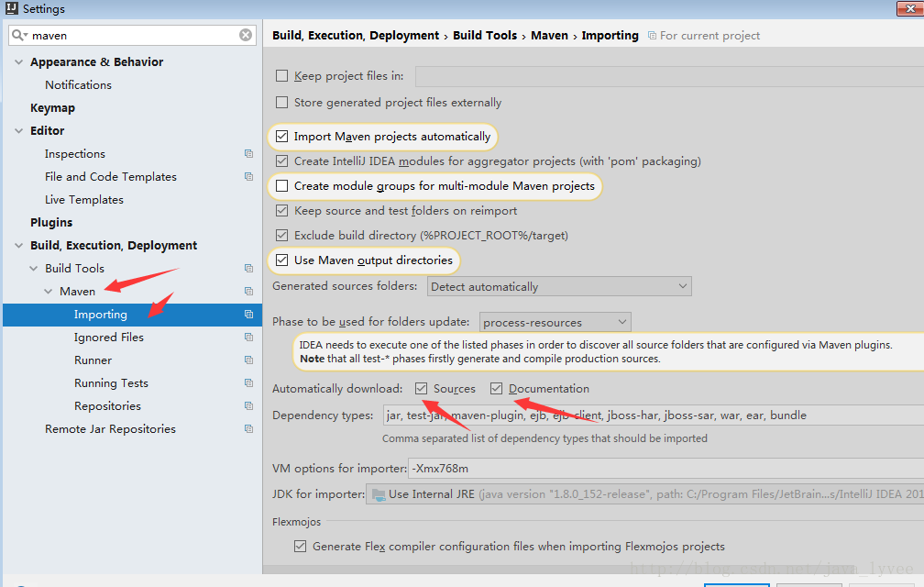Toggle Store generated project files externally
This screenshot has width=924, height=587.
tap(281, 103)
